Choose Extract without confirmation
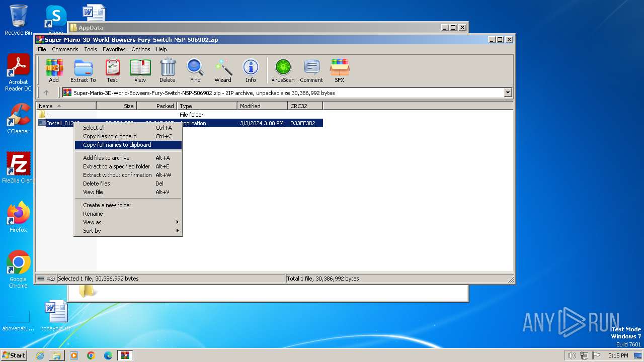The image size is (644, 362). pos(128,175)
